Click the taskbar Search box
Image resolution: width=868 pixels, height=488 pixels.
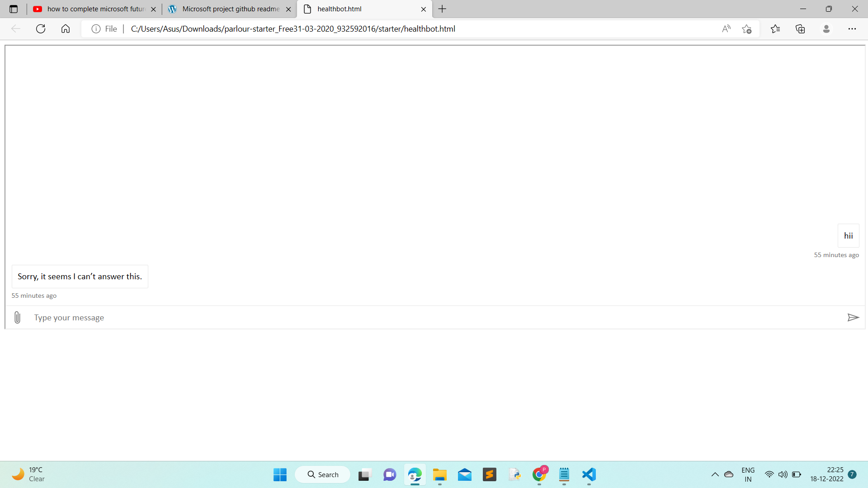(x=323, y=474)
